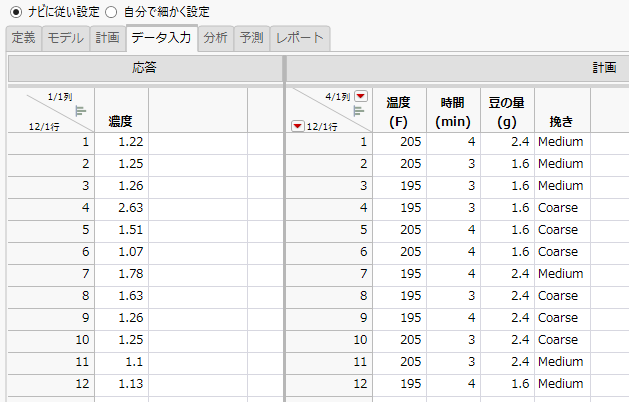Click the filter icon in 応答 table corner
Image resolution: width=629 pixels, height=402 pixels.
[x=81, y=111]
